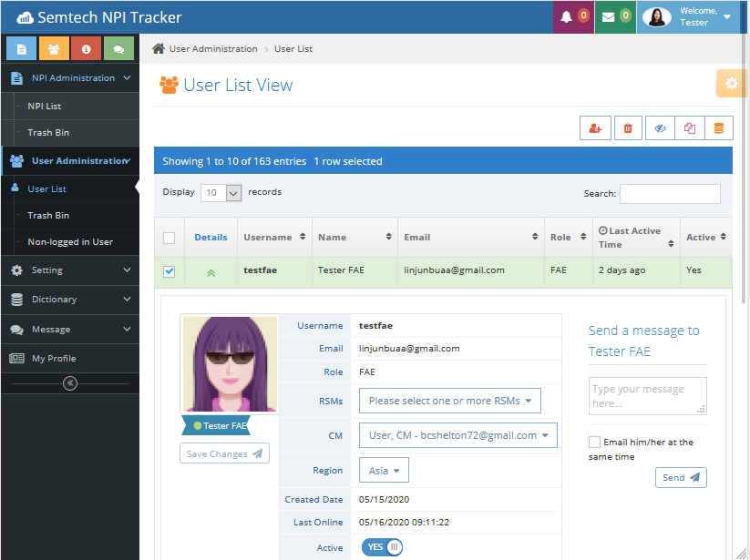Toggle the select-all checkbox in table header
The width and height of the screenshot is (750, 560).
pos(169,238)
